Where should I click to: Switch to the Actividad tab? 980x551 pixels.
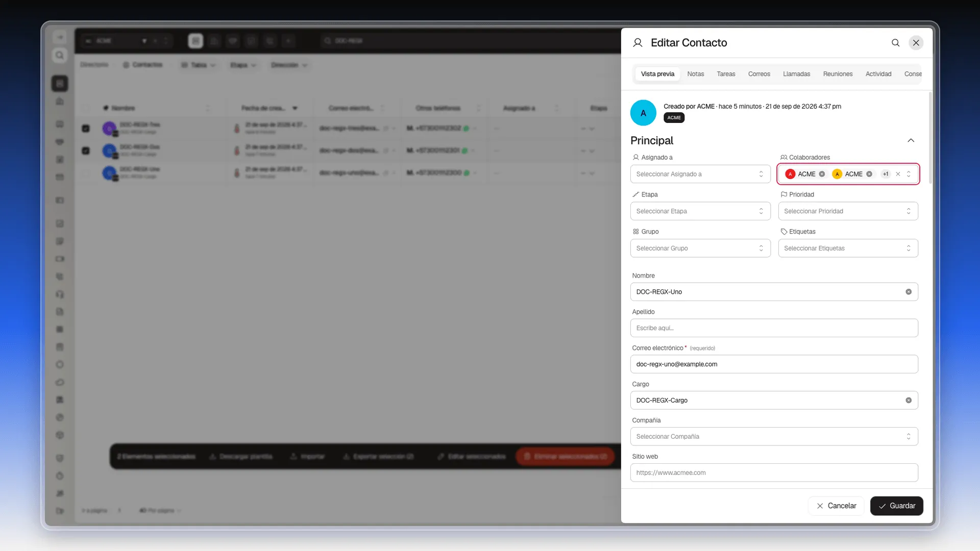878,74
